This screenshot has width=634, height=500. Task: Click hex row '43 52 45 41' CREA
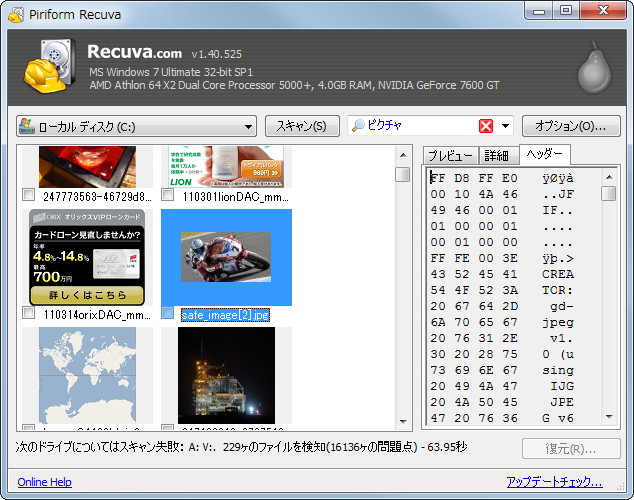pos(501,274)
